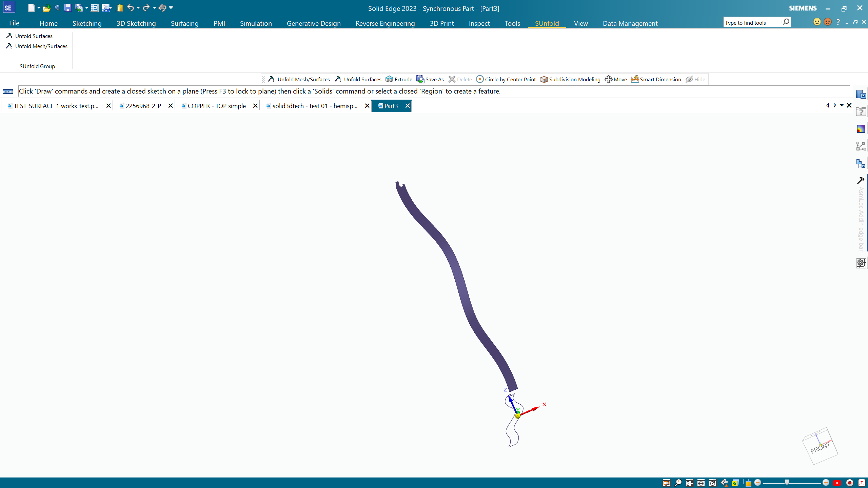Switch to the Surfacing ribbon tab
Screen dimensions: 868x488
click(x=184, y=23)
